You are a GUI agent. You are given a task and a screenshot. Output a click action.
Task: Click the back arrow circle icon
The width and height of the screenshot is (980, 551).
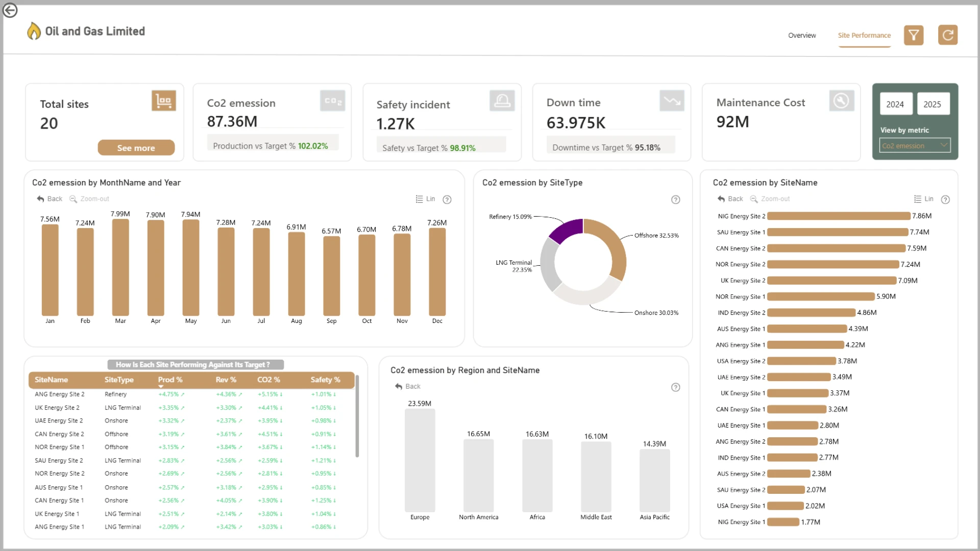pyautogui.click(x=10, y=10)
